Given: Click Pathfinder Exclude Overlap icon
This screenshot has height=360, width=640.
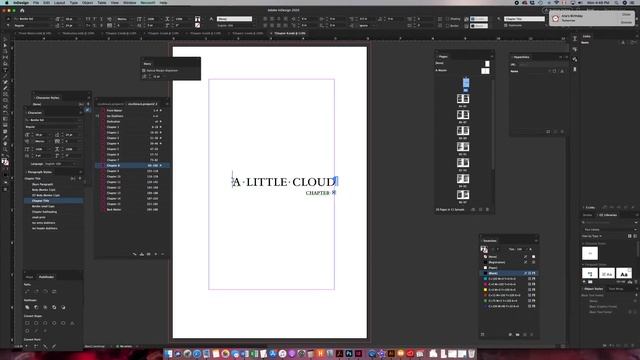Looking at the screenshot, I should (x=54, y=307).
